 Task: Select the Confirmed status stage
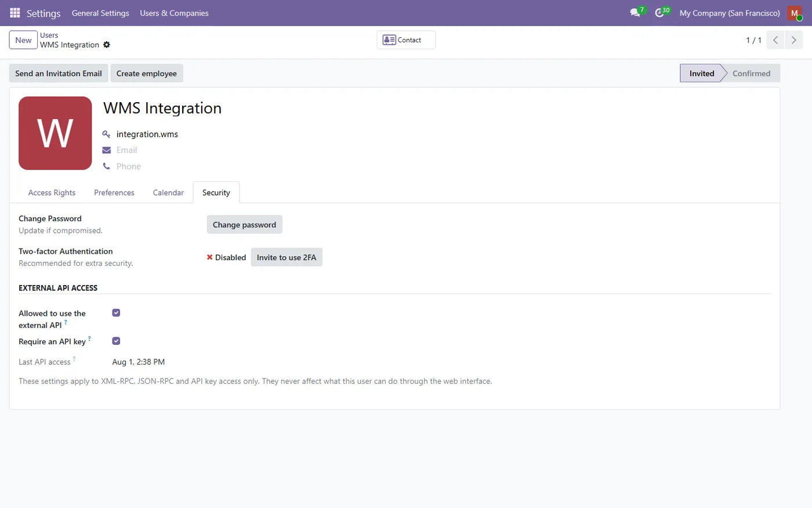(x=751, y=73)
